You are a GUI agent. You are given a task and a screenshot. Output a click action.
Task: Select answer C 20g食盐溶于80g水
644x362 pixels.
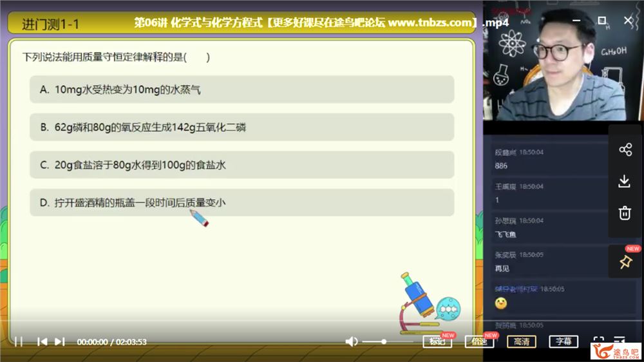(x=242, y=165)
